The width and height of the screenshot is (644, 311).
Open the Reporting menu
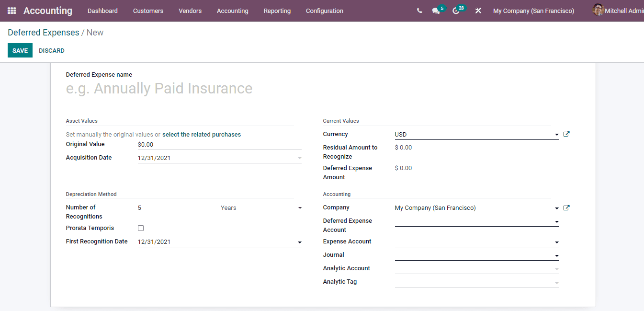(x=277, y=10)
